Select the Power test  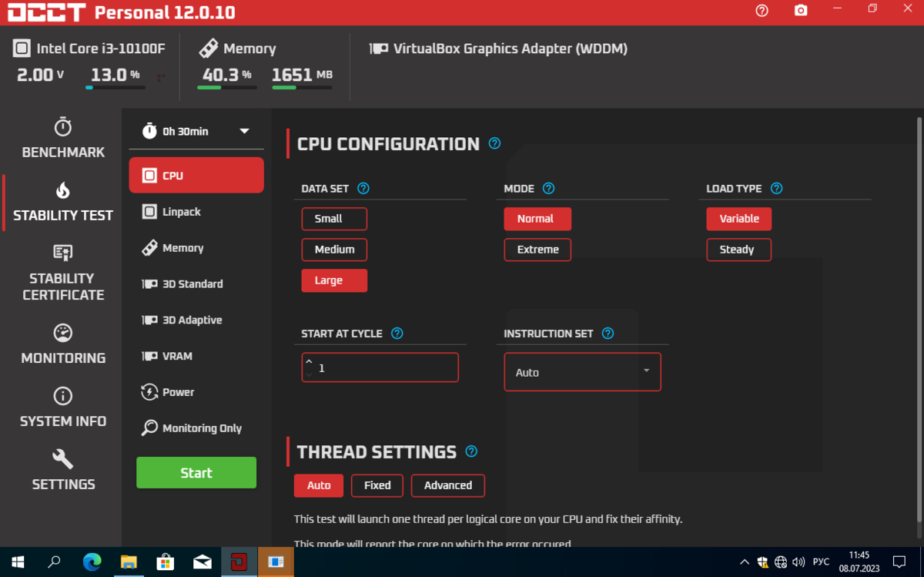pyautogui.click(x=196, y=392)
